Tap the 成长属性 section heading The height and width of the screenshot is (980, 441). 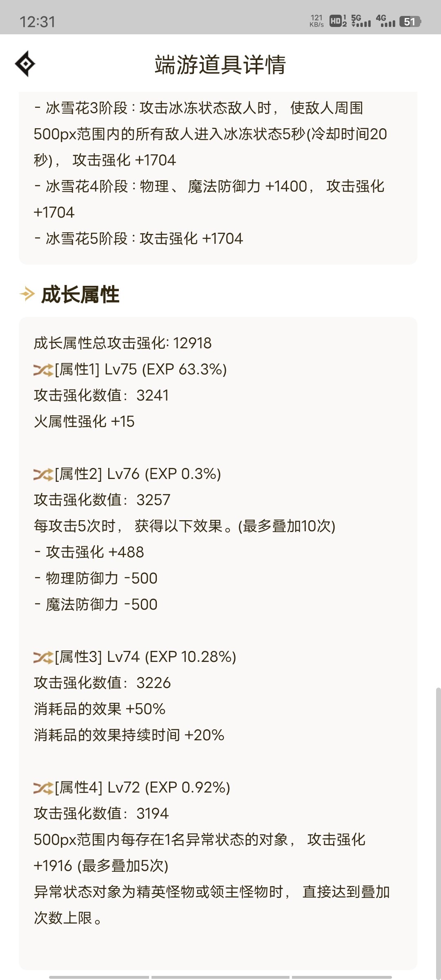[80, 294]
